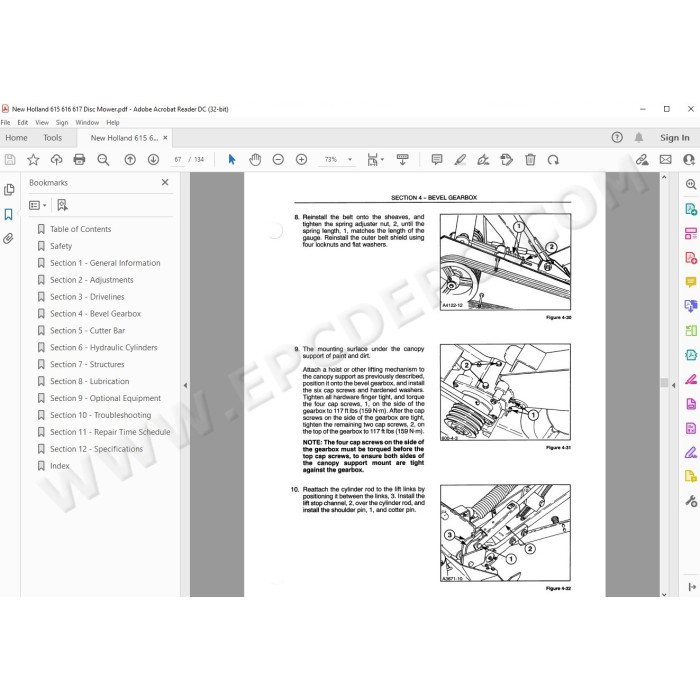Click the Save file icon
The width and height of the screenshot is (700, 700).
(x=10, y=159)
